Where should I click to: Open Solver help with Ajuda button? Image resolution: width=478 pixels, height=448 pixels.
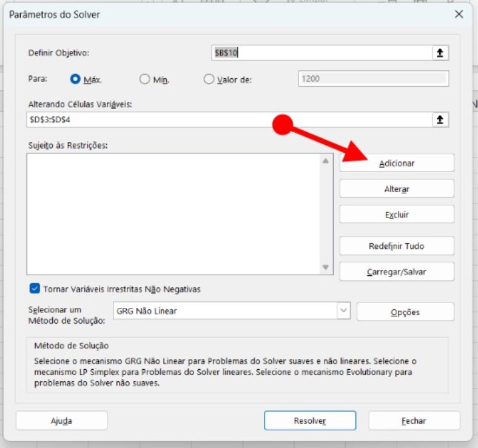tap(61, 421)
